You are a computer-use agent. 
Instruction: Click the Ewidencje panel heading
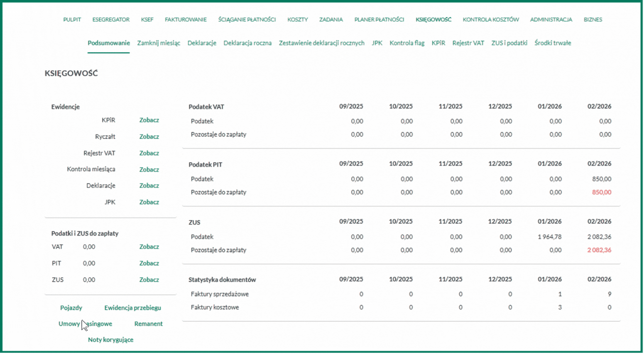pyautogui.click(x=65, y=107)
